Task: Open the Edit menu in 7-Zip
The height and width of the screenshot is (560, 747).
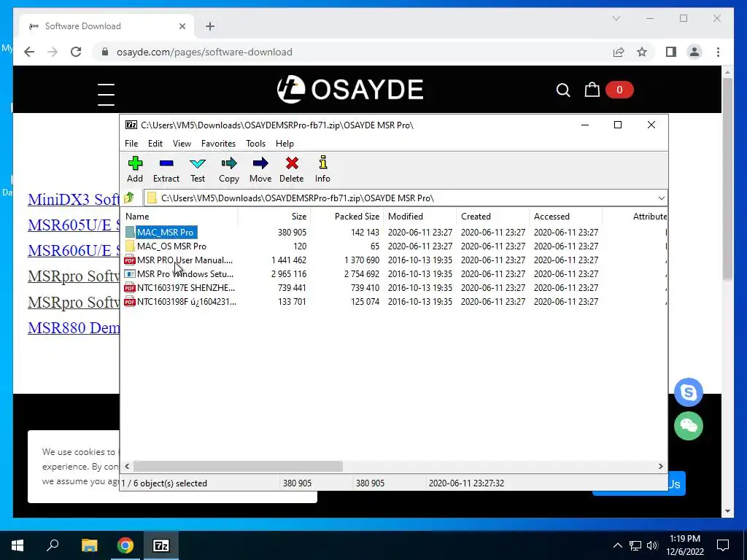Action: coord(155,144)
